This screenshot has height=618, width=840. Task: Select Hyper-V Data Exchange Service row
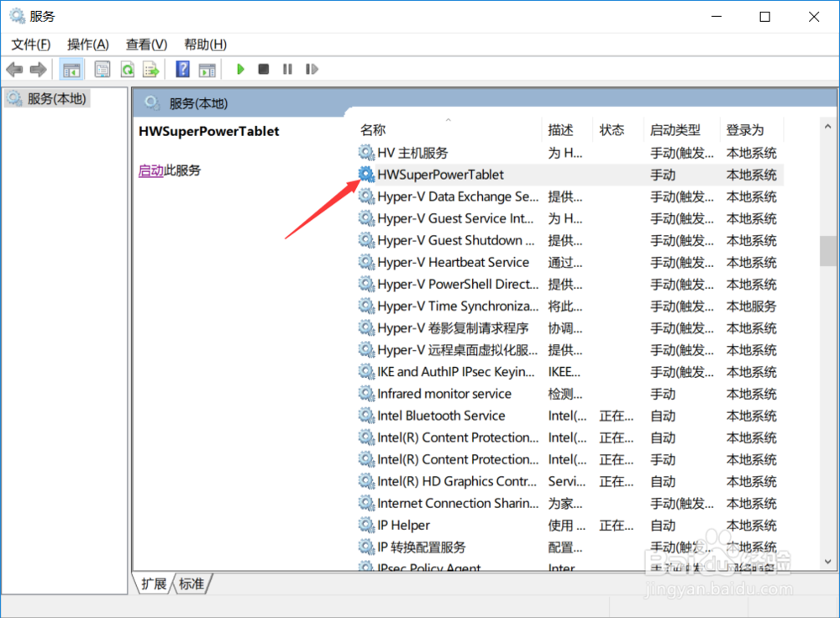[x=569, y=196]
